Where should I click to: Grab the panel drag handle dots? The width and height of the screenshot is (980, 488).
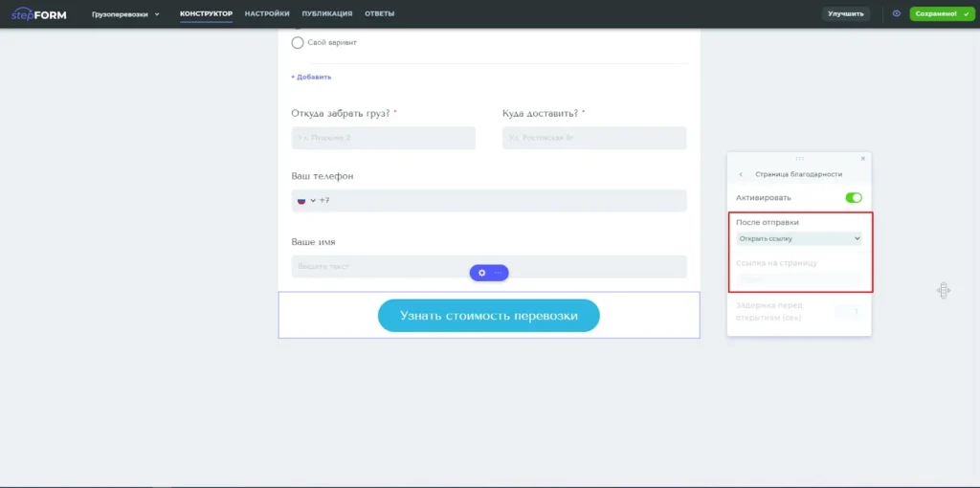(x=799, y=159)
